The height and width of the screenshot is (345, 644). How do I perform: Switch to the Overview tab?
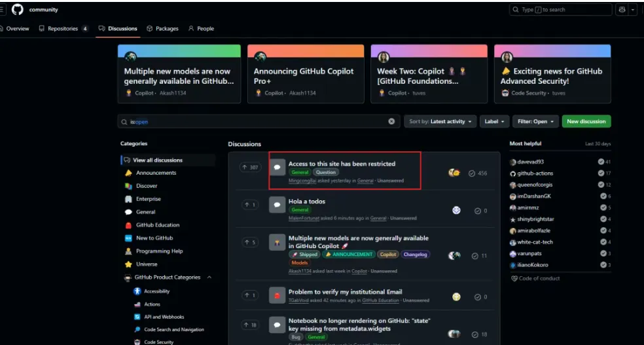click(14, 29)
